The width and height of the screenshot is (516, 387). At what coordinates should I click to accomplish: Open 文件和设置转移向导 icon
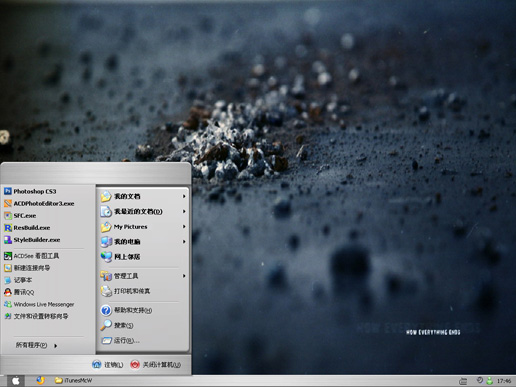8,316
